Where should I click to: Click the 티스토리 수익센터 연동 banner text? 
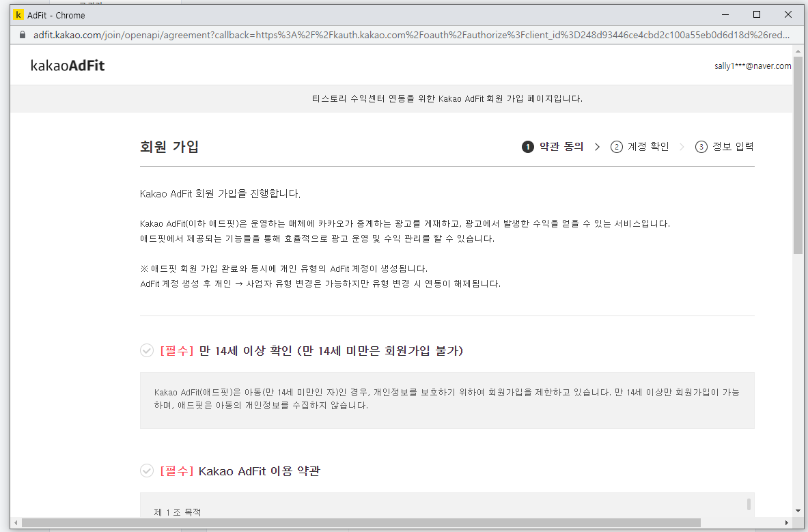447,99
